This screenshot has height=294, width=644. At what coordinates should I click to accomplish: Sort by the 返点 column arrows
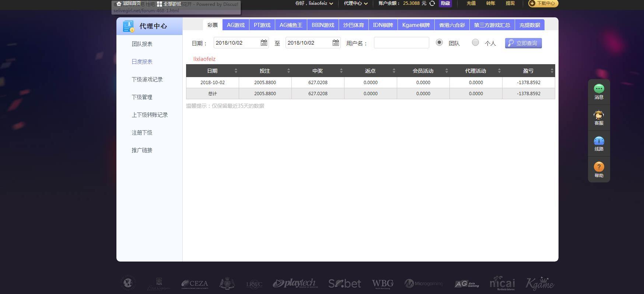[394, 71]
